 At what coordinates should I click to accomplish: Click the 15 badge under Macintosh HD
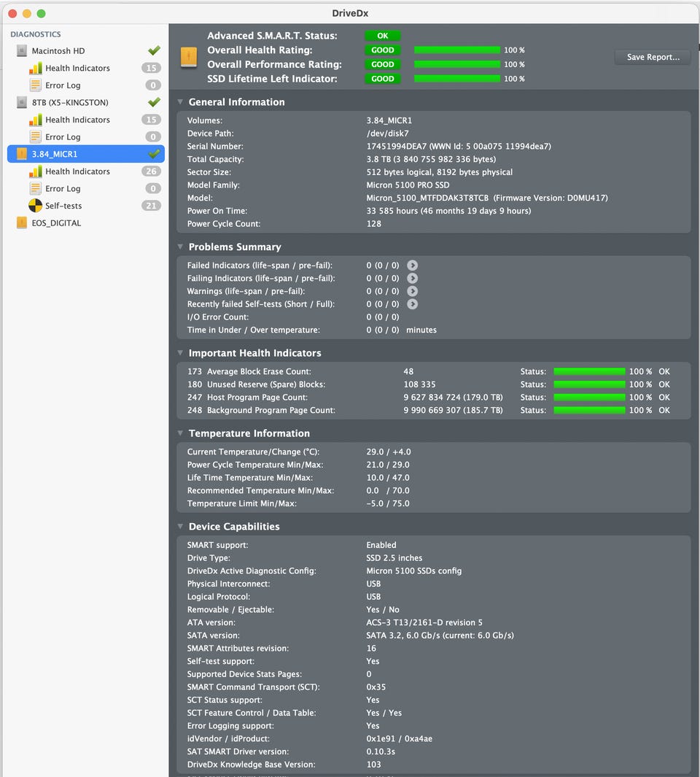151,68
